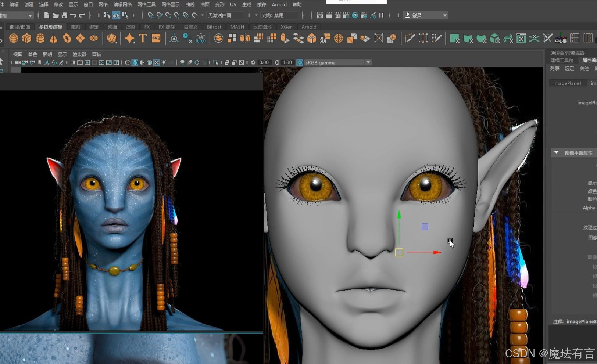Viewport: 597px width, 364px height.
Task: Click the 无激活曲面 live surface field
Action: pyautogui.click(x=225, y=15)
